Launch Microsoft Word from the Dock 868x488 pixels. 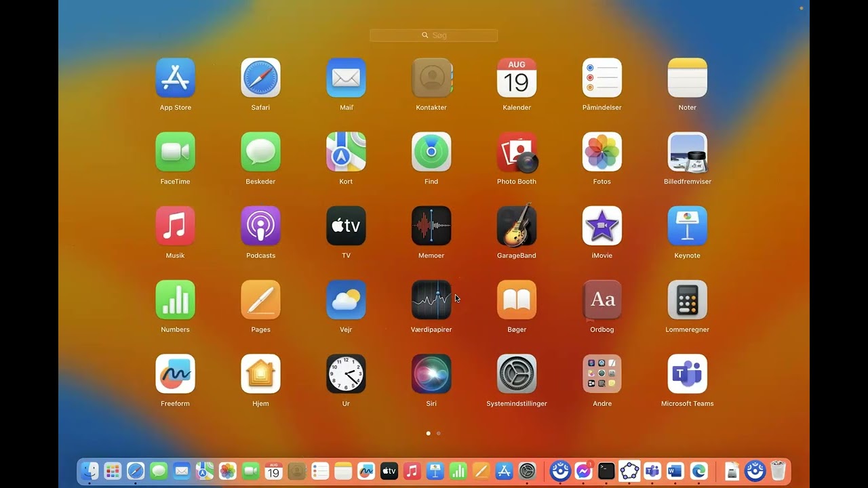(675, 470)
